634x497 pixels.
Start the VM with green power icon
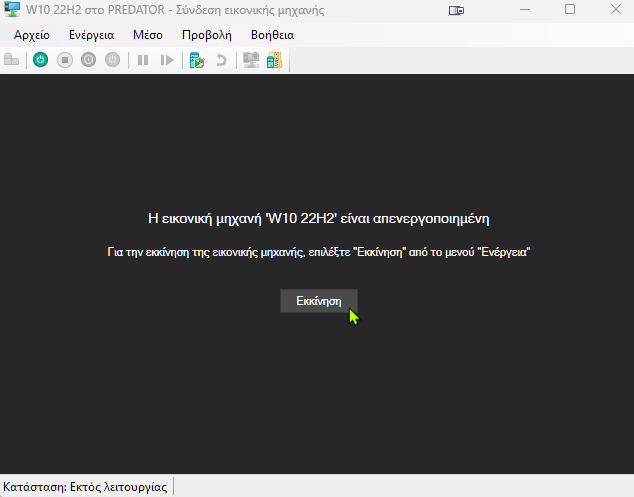click(40, 60)
